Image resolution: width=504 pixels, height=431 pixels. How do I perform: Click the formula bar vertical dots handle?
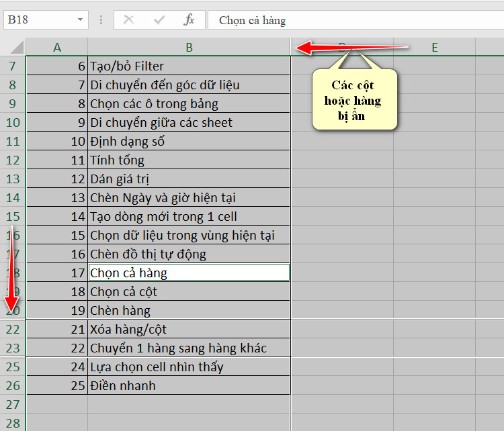tap(101, 20)
